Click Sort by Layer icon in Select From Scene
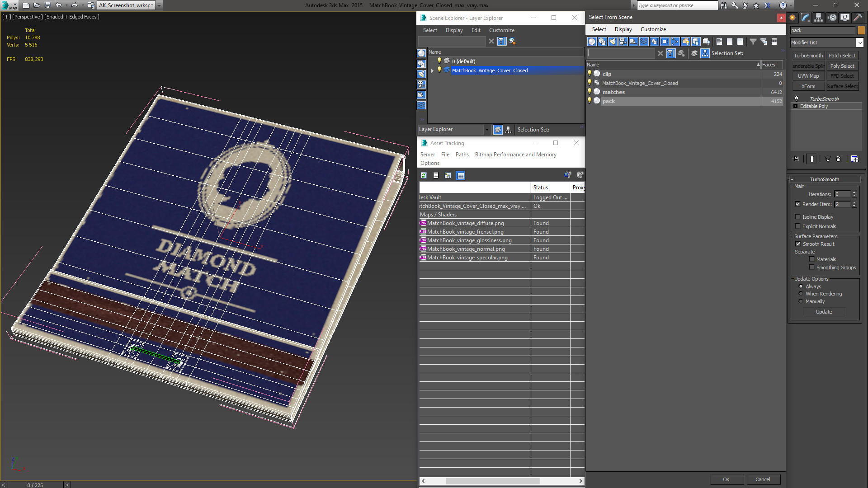 (x=694, y=53)
